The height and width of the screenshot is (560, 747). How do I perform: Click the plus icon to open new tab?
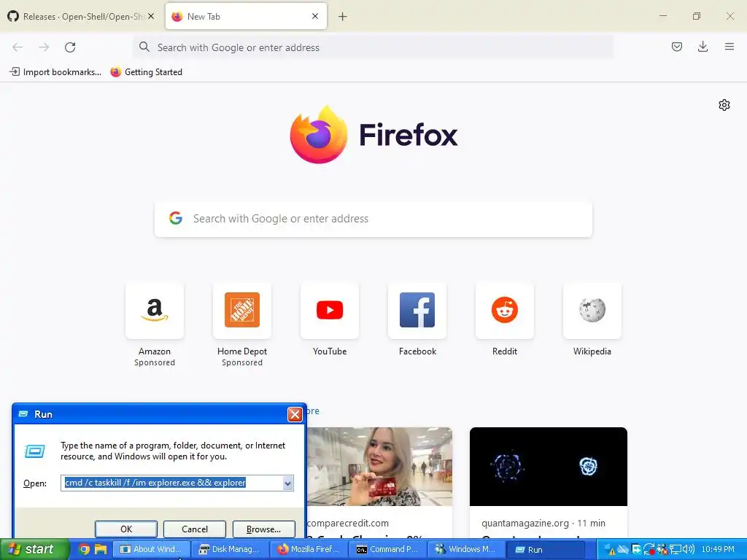[x=343, y=17]
